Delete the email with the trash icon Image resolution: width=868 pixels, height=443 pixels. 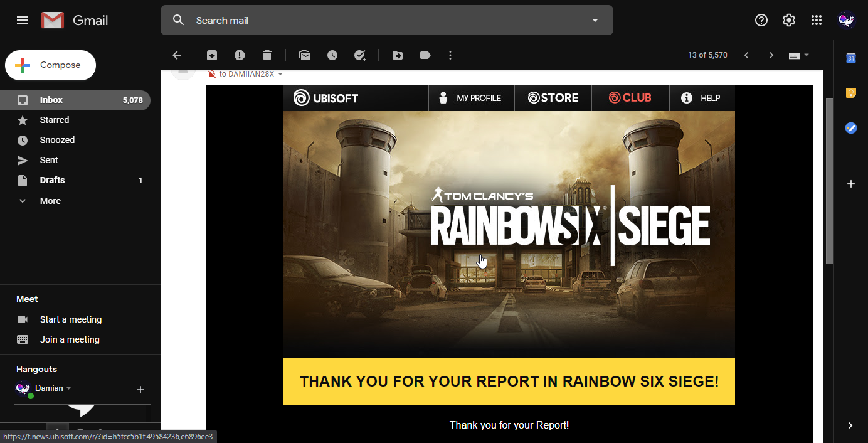267,55
